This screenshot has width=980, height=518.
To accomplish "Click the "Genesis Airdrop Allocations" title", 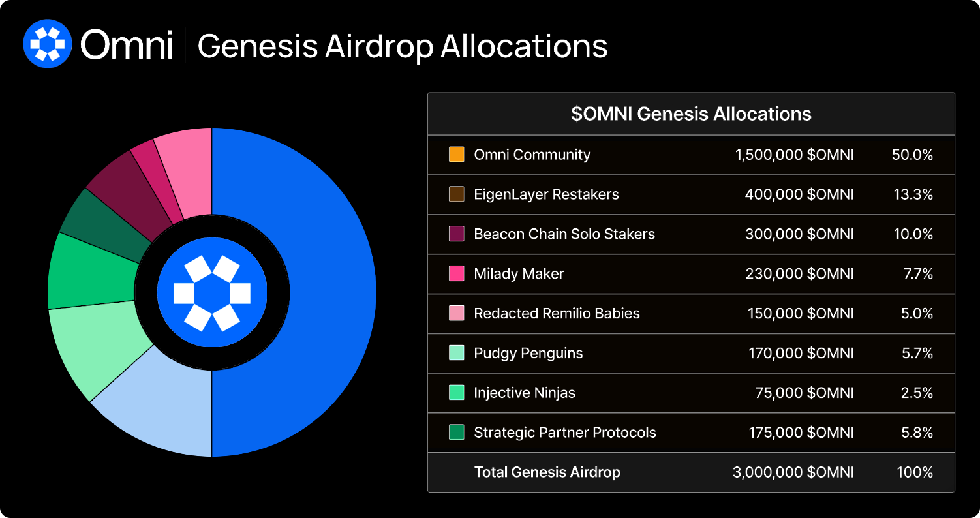I will coord(403,46).
